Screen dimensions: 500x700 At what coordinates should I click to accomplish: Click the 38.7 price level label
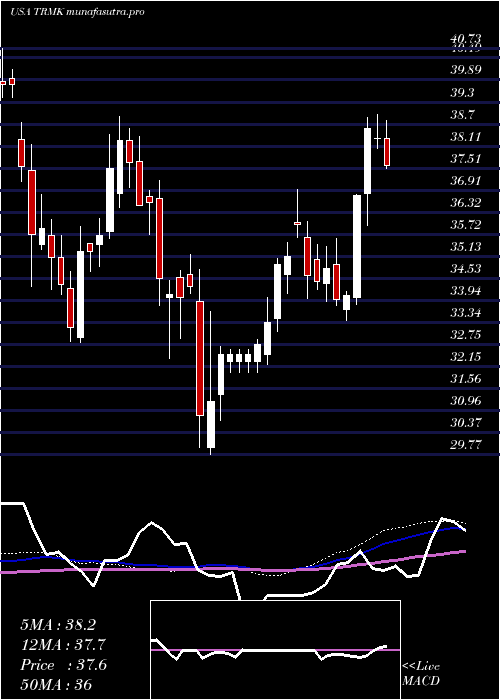(462, 114)
